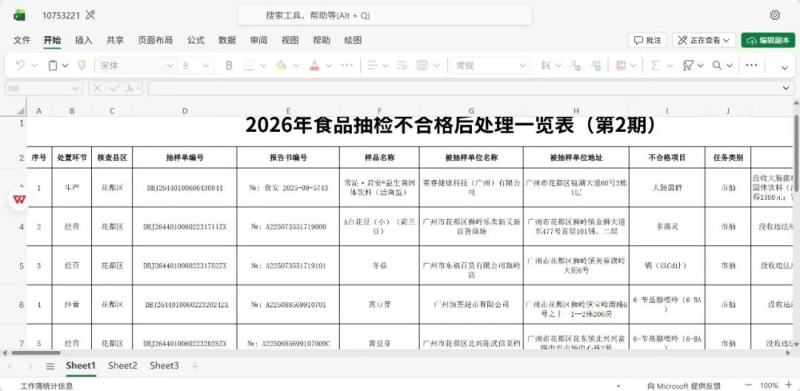The image size is (800, 391).
Task: Toggle Bold formatting
Action: (229, 65)
